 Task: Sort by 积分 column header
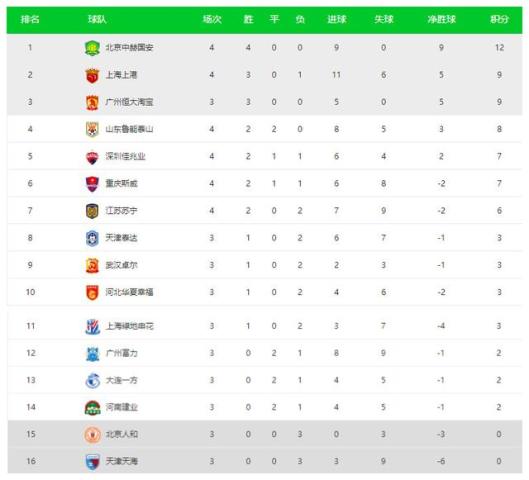pyautogui.click(x=499, y=19)
